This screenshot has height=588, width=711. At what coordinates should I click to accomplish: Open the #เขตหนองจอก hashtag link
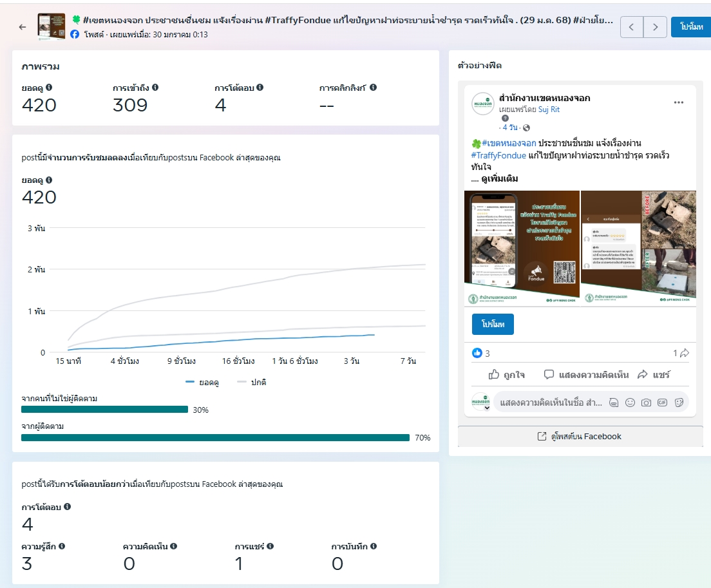pyautogui.click(x=509, y=143)
